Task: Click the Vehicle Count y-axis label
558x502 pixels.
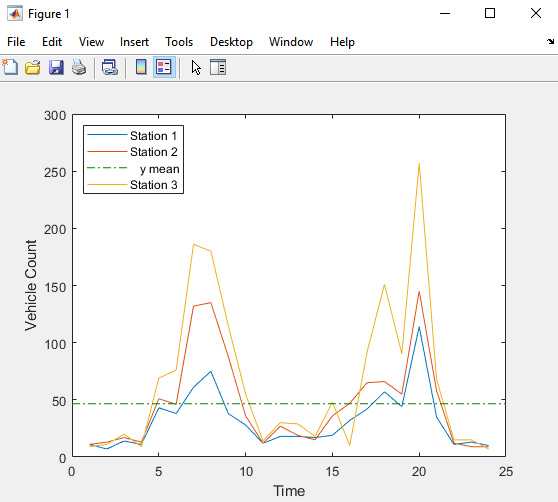Action: pos(31,285)
